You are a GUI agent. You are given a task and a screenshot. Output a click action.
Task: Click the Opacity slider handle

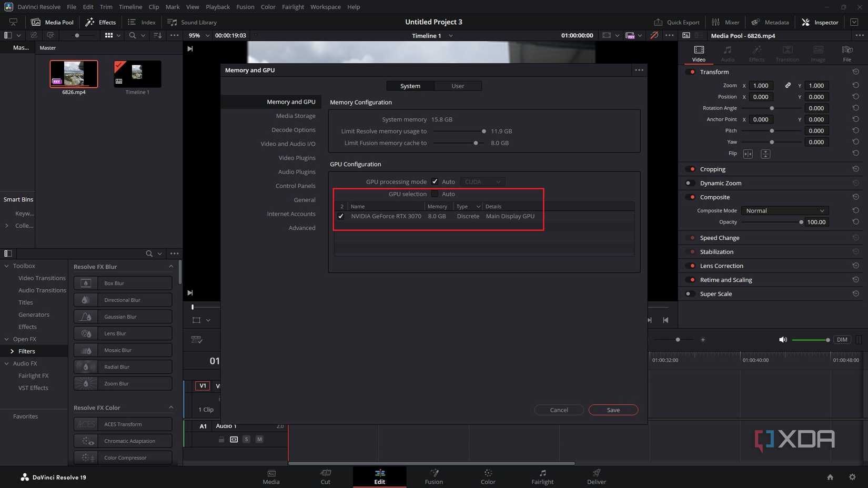pos(800,222)
